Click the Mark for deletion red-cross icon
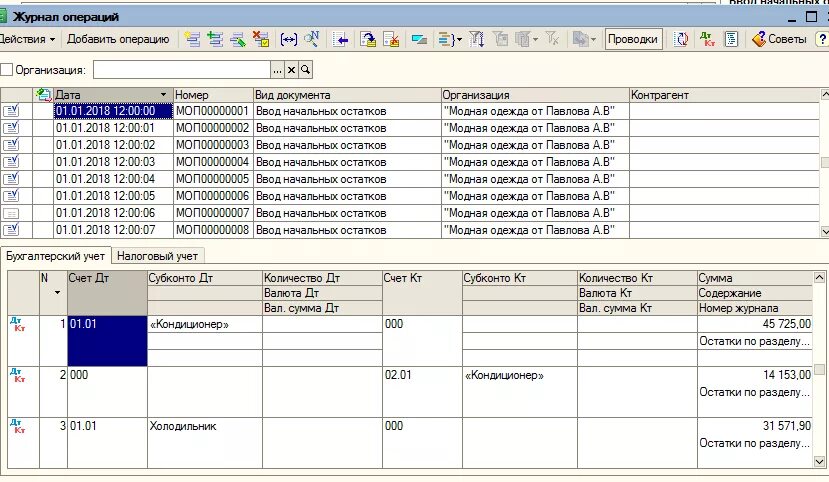This screenshot has width=829, height=482. click(x=261, y=39)
